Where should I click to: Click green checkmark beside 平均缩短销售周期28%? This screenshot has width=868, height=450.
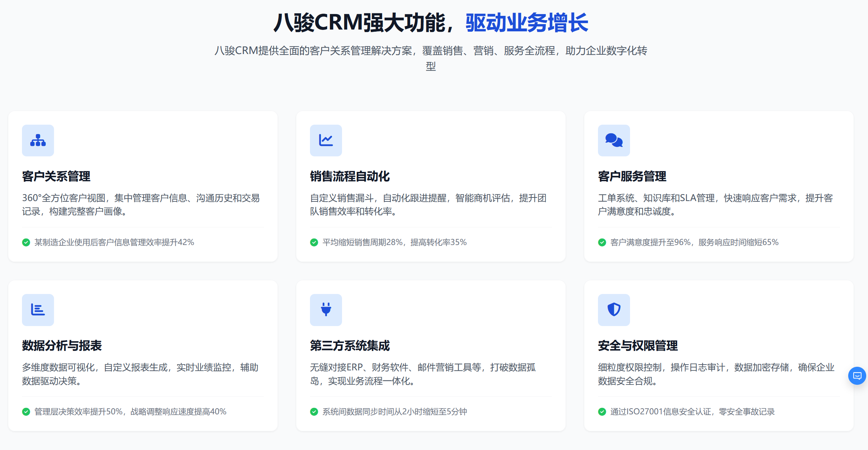[x=314, y=242]
